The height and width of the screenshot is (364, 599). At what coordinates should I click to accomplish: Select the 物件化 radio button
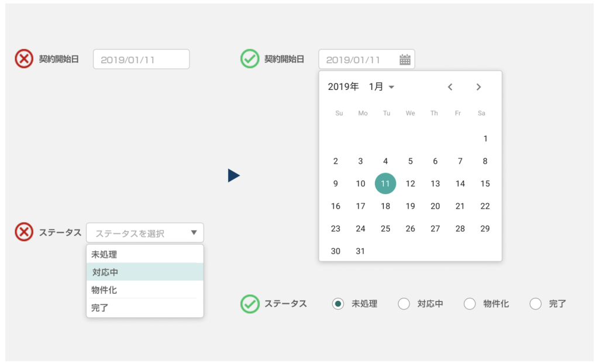[470, 303]
